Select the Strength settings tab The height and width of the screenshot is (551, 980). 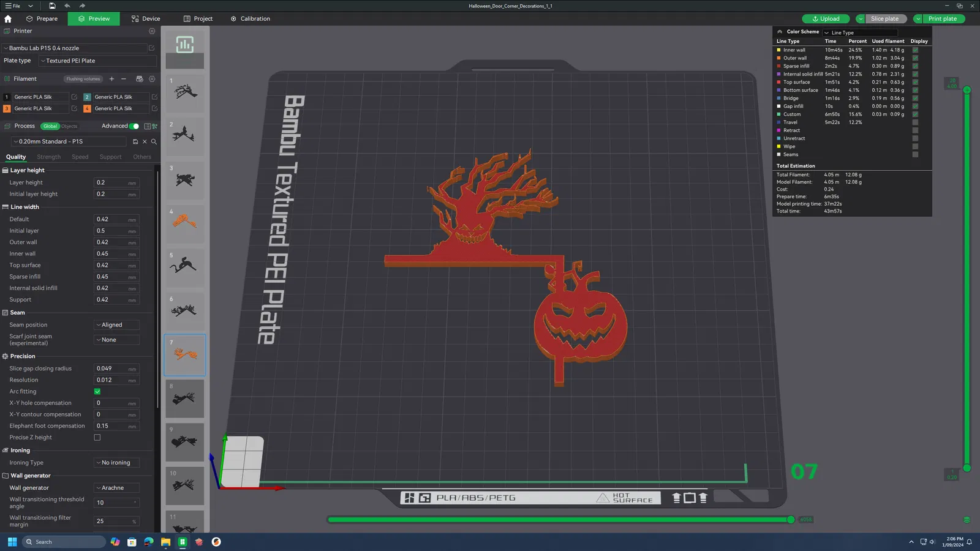(49, 157)
